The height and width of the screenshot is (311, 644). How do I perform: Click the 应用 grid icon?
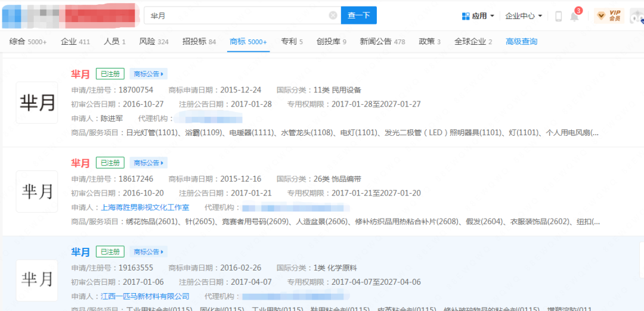coord(466,16)
